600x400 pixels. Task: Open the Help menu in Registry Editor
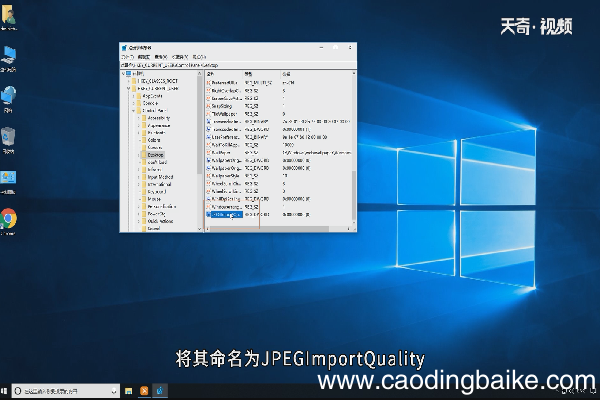199,57
